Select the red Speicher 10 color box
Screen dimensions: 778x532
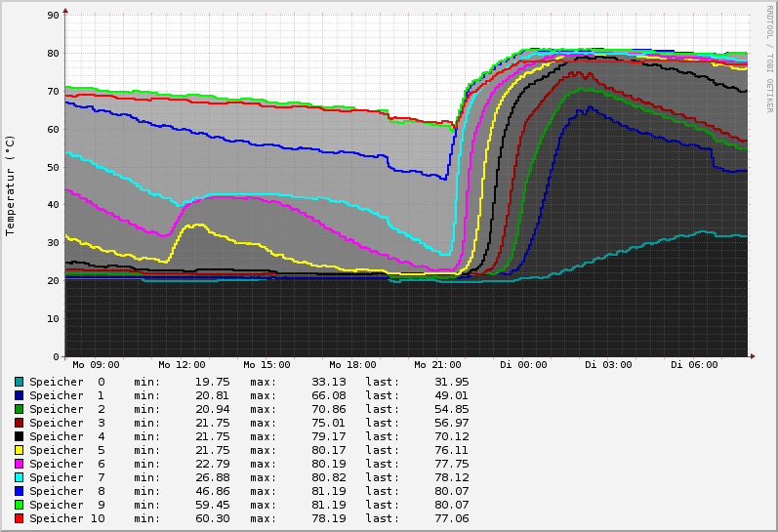point(19,518)
